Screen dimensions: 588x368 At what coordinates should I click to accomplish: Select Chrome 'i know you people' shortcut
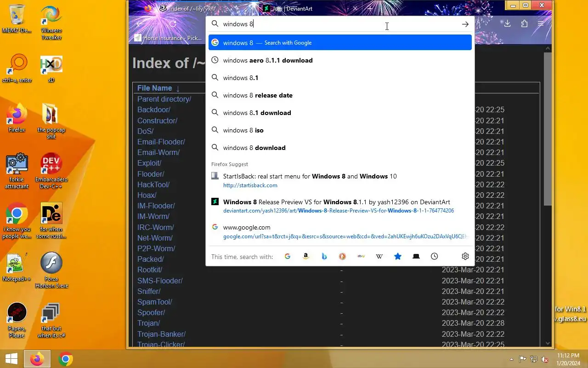[17, 221]
